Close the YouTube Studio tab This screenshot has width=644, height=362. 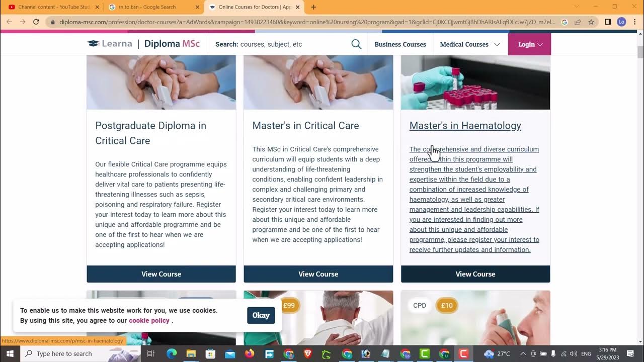[x=97, y=7]
